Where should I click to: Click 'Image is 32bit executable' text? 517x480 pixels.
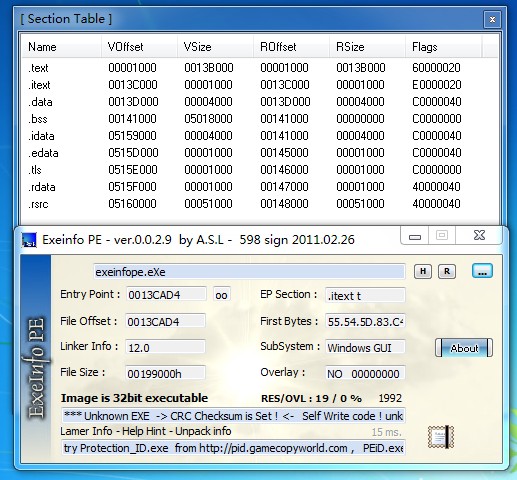pos(134,398)
